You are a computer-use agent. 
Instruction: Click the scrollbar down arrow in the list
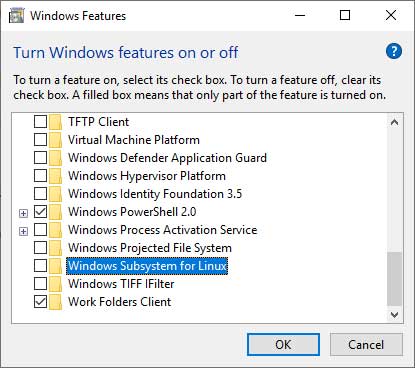394,315
